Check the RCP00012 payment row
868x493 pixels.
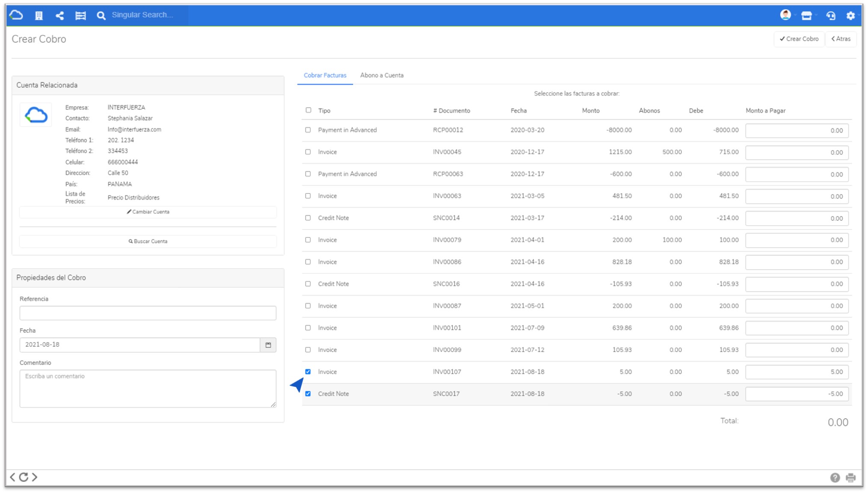(x=308, y=130)
